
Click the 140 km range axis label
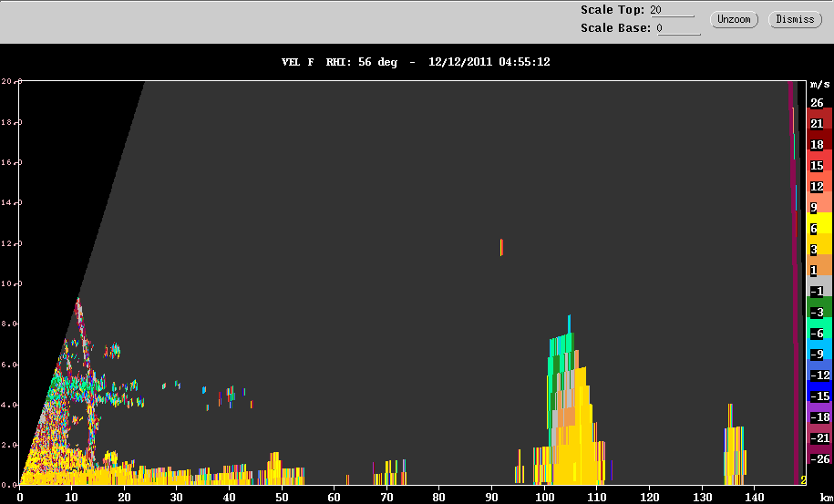[x=754, y=497]
